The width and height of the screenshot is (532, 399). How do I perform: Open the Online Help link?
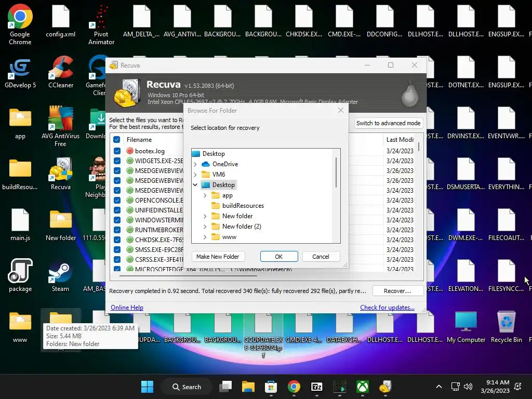[x=127, y=308]
